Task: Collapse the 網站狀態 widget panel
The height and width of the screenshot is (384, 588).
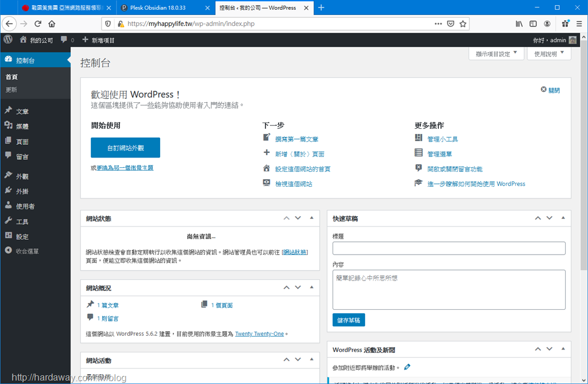Action: 312,218
